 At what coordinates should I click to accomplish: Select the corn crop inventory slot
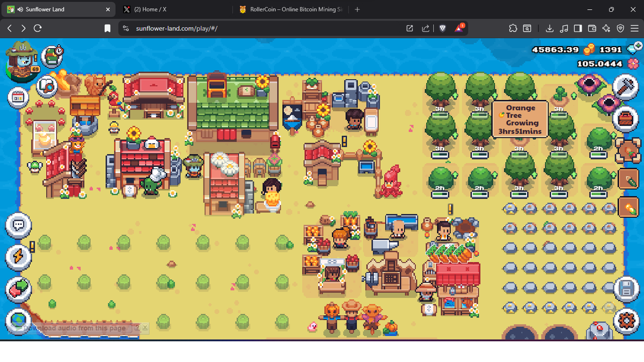coord(628,206)
